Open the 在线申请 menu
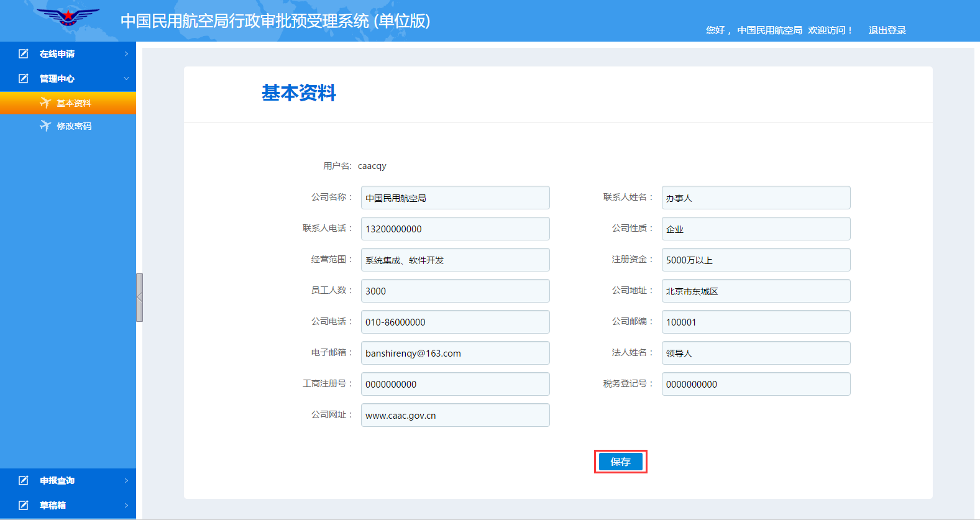Image resolution: width=980 pixels, height=520 pixels. pyautogui.click(x=68, y=54)
